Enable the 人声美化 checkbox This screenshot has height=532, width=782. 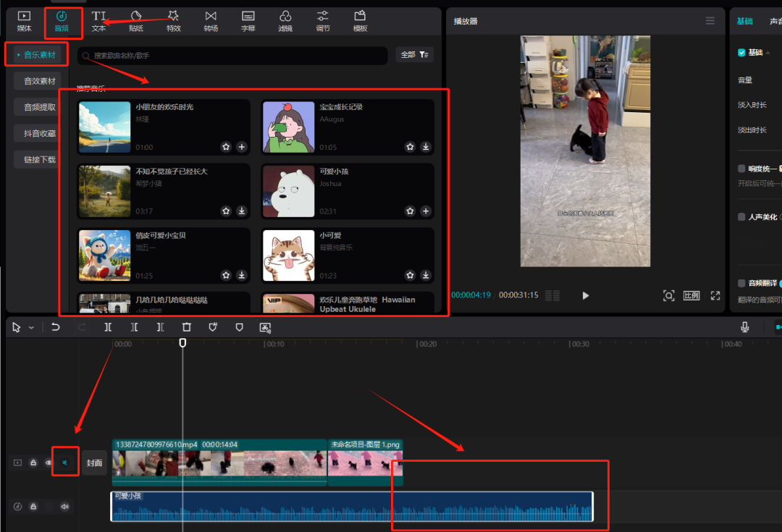pos(741,217)
